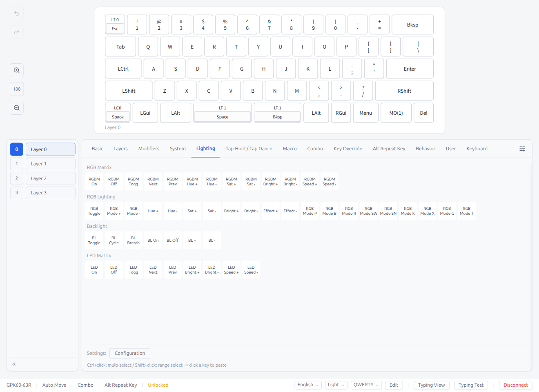Switch to the Basic tab
Screen dimensions: 539x392
97,149
